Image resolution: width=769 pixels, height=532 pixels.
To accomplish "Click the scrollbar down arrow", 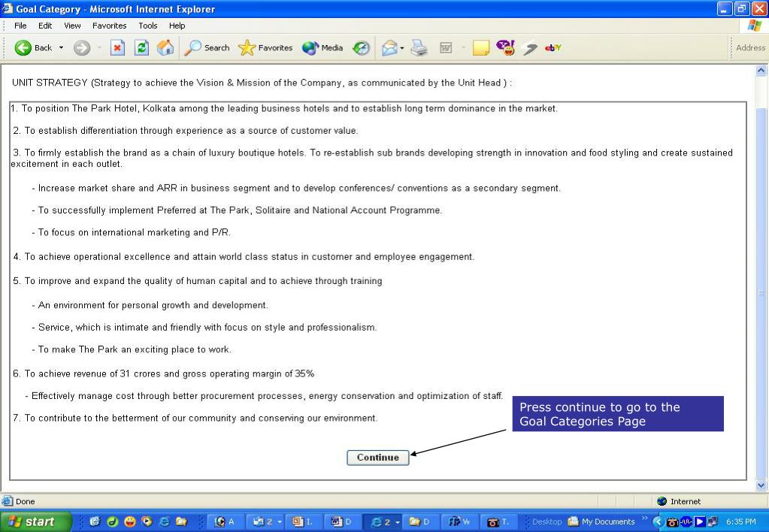I will click(761, 485).
